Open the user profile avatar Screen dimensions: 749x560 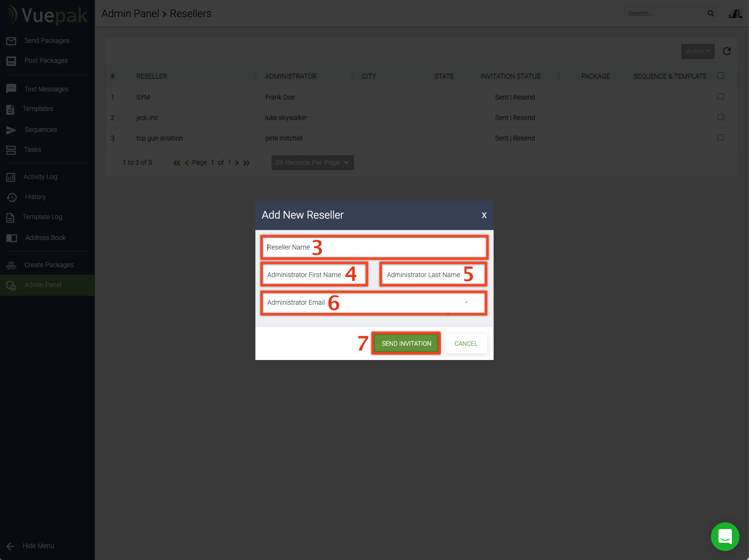[736, 13]
